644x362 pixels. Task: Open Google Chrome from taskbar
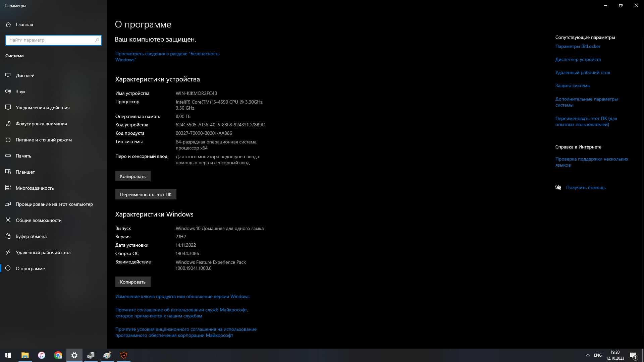[x=58, y=355]
